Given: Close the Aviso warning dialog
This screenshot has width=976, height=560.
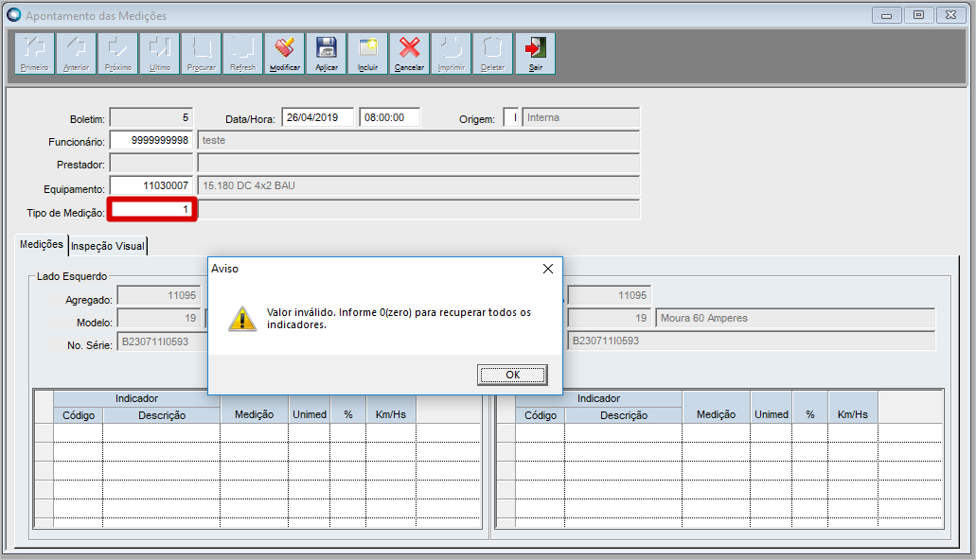Looking at the screenshot, I should coord(547,269).
